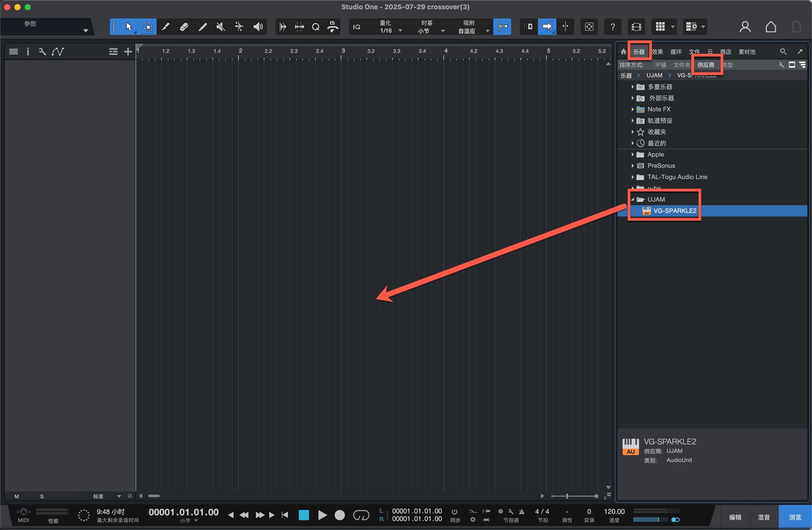Screen dimensions: 812x530
Task: Toggle the cursor follows edit position icon
Action: [565, 27]
